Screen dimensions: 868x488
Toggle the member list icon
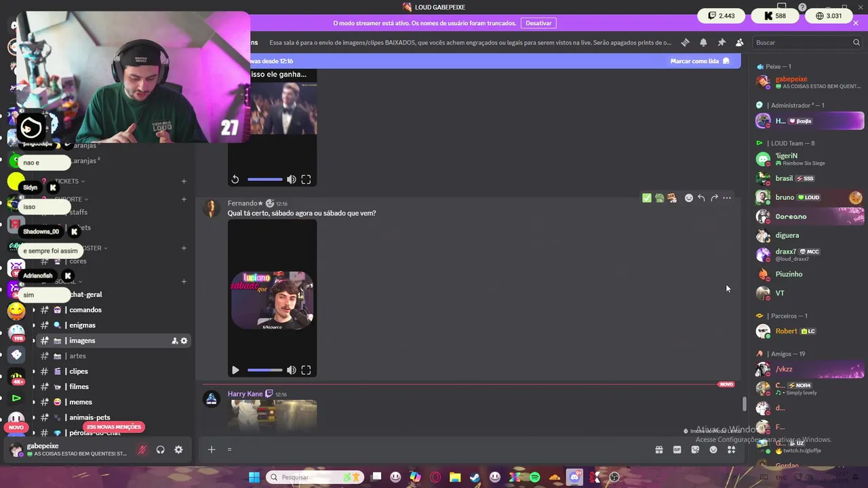(x=740, y=42)
